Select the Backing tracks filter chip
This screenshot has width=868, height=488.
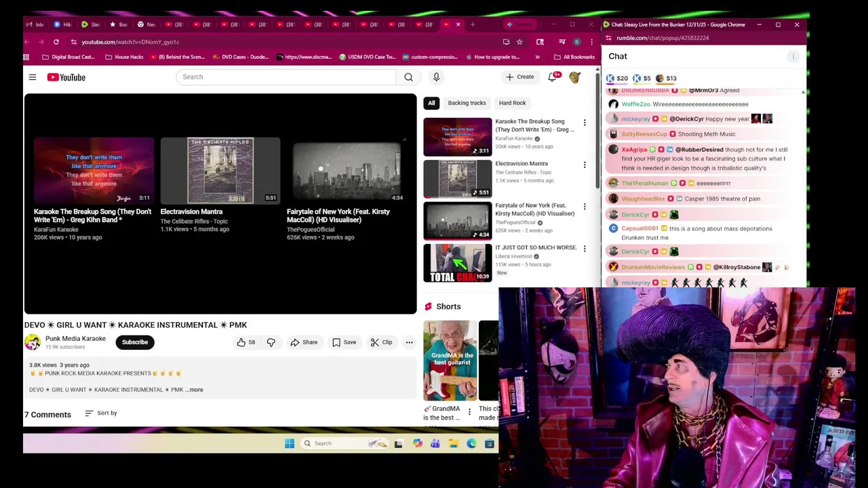pyautogui.click(x=467, y=103)
